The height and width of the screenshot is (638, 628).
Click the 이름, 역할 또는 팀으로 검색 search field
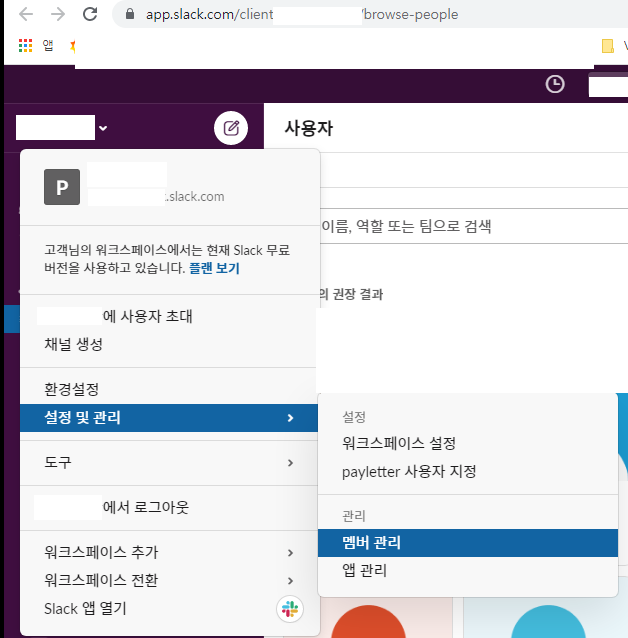(474, 226)
